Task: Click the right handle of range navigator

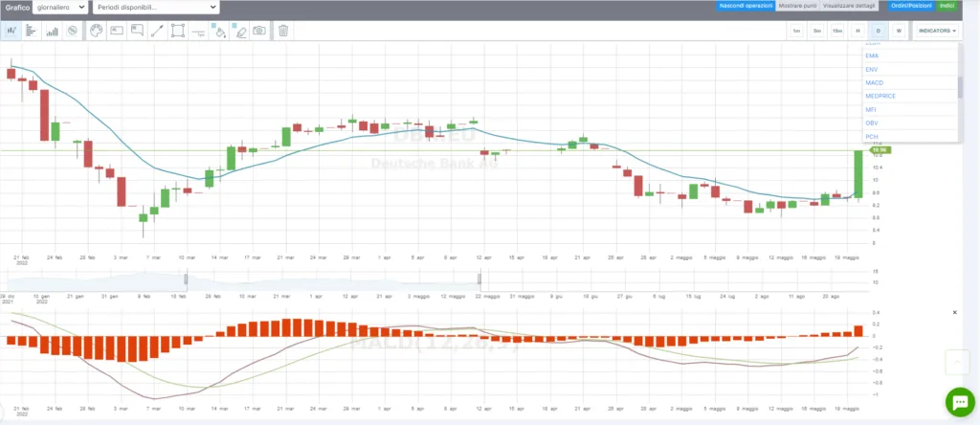Action: pyautogui.click(x=479, y=279)
